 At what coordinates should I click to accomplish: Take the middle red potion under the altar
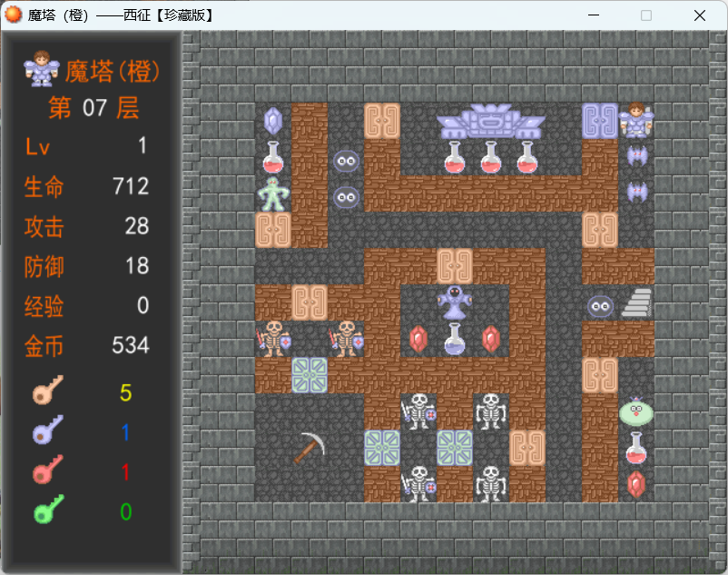(491, 157)
